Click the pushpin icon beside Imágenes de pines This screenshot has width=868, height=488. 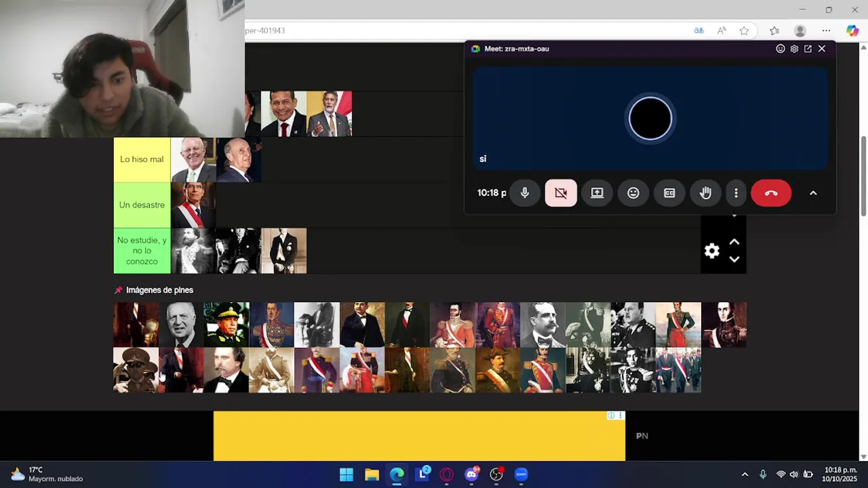point(119,290)
